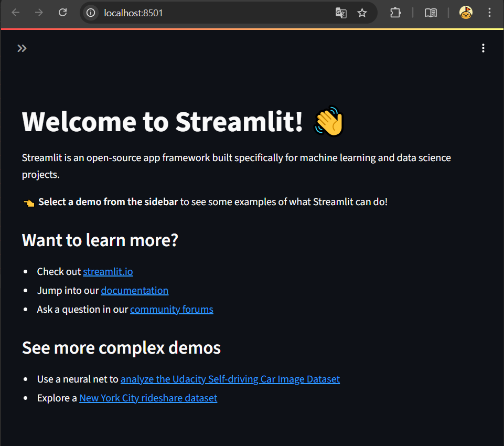The image size is (504, 446).
Task: Bookmark this page with the star
Action: 362,13
